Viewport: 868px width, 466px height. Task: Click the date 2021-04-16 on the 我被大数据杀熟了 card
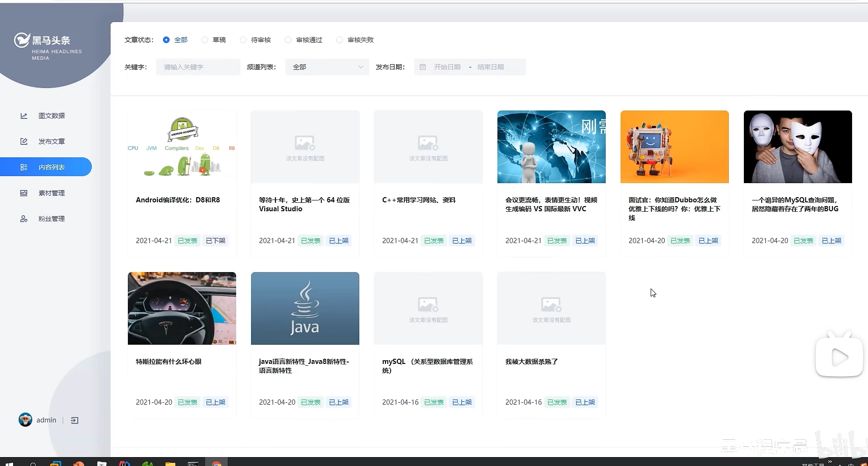pos(523,402)
